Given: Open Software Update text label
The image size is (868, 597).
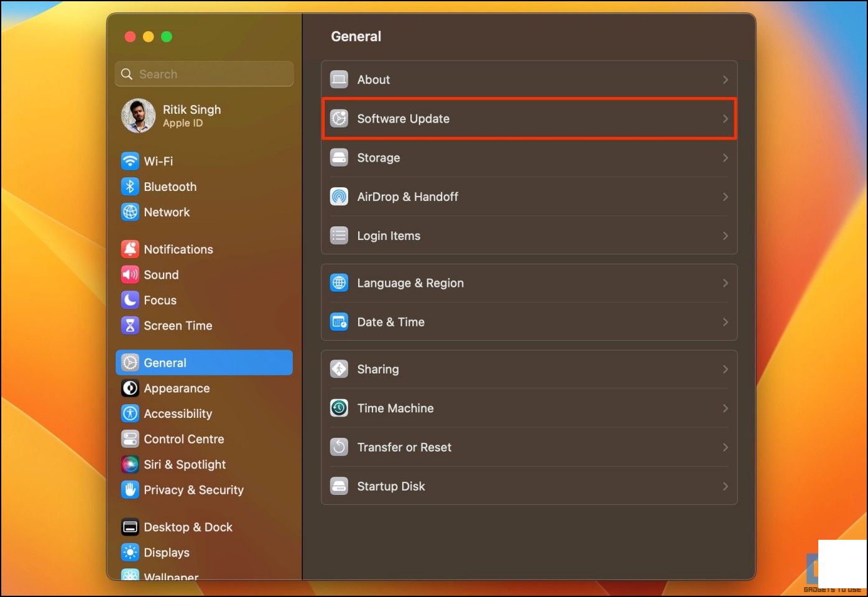Looking at the screenshot, I should point(404,118).
